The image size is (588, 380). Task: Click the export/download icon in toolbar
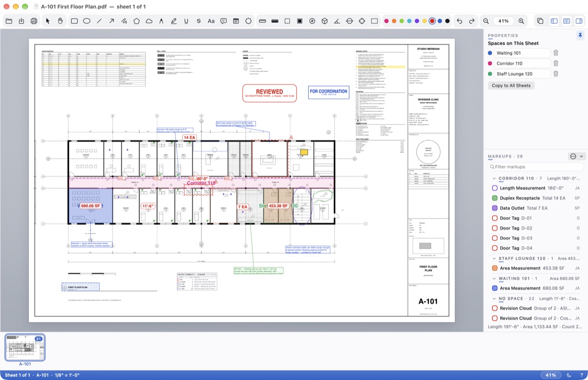tap(22, 21)
